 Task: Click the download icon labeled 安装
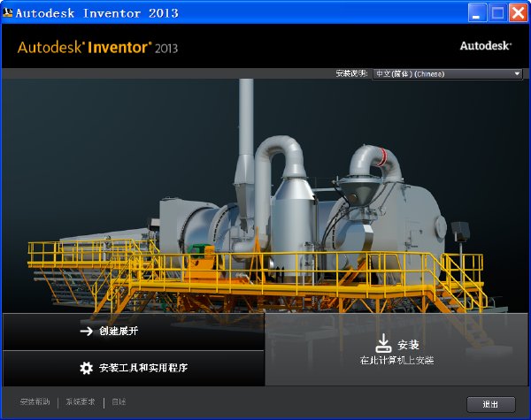click(383, 343)
